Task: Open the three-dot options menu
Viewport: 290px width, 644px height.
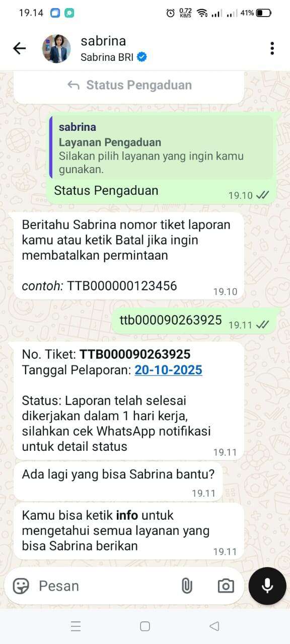Action: tap(272, 48)
